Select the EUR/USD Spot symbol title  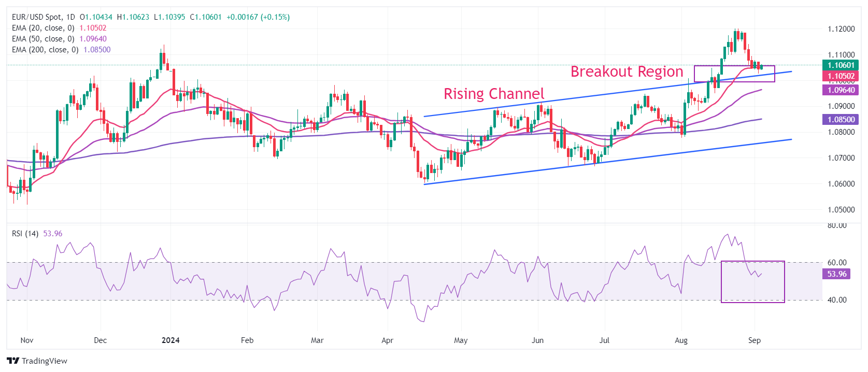tap(36, 17)
